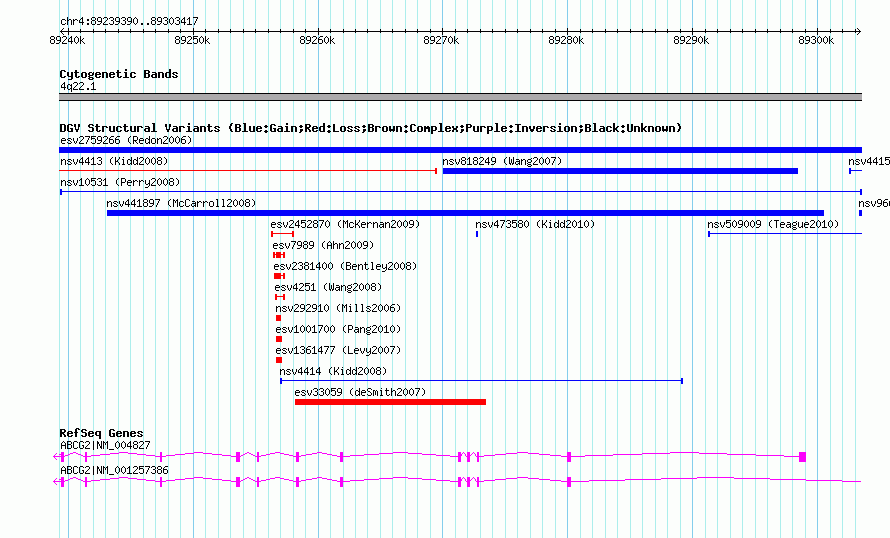Click the ABCG2|NM_001257386 gene label
The height and width of the screenshot is (538, 890).
click(x=114, y=470)
